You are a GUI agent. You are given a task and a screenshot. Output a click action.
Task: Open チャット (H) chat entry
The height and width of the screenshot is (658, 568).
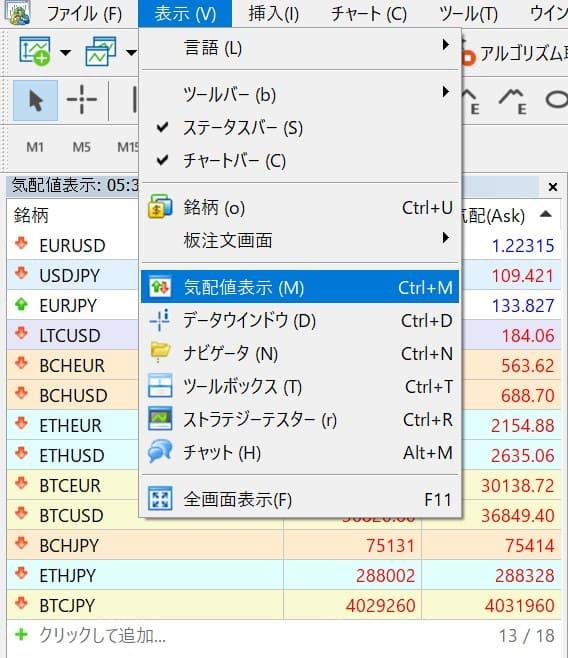point(300,453)
